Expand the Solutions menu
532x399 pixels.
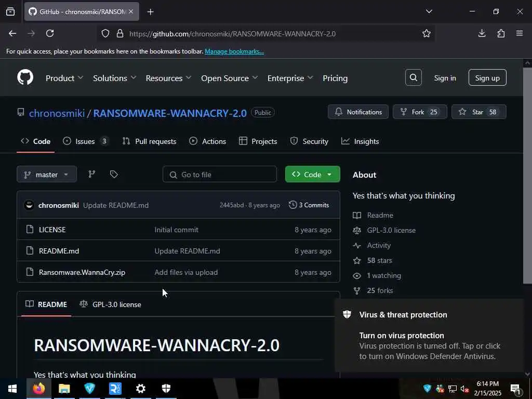pyautogui.click(x=115, y=78)
